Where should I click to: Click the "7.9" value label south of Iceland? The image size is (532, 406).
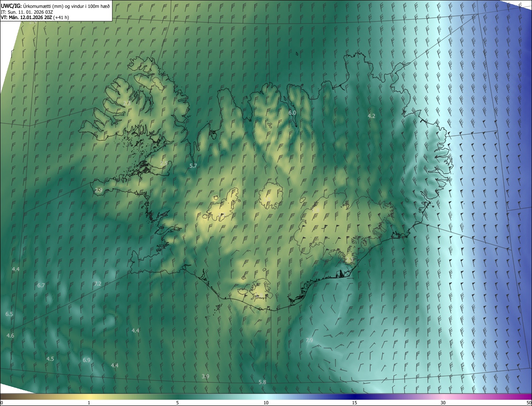point(309,340)
